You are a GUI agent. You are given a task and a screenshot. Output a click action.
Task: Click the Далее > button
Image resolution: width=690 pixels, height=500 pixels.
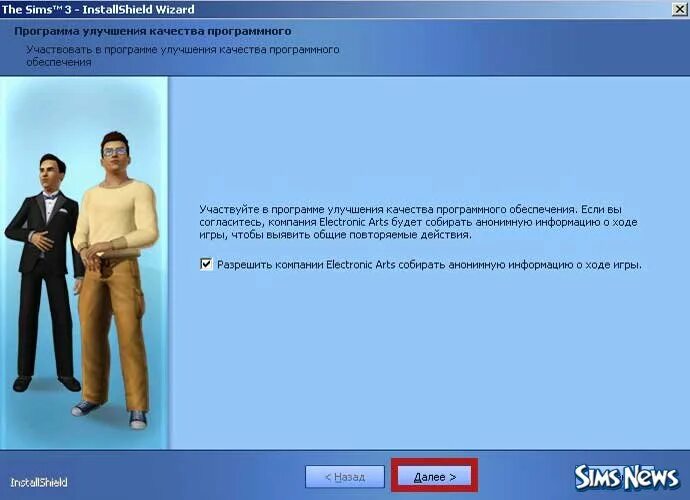click(x=434, y=477)
